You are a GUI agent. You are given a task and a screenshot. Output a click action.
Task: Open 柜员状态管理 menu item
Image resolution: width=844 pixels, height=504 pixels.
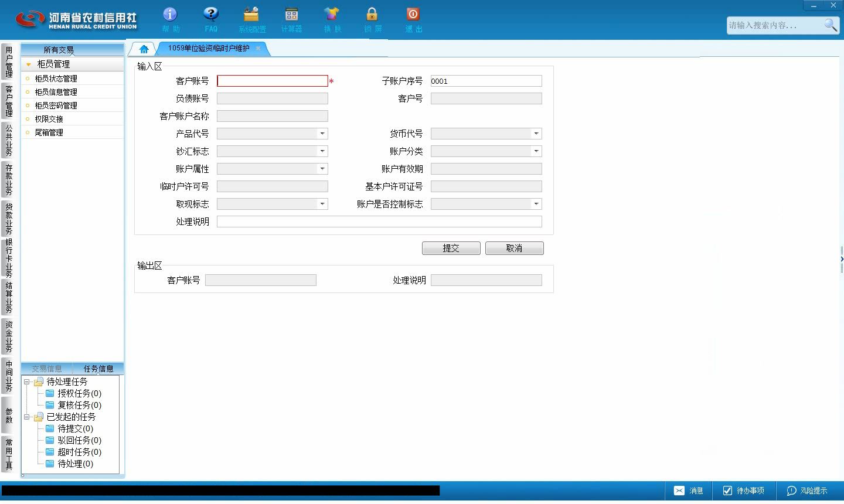pyautogui.click(x=72, y=79)
